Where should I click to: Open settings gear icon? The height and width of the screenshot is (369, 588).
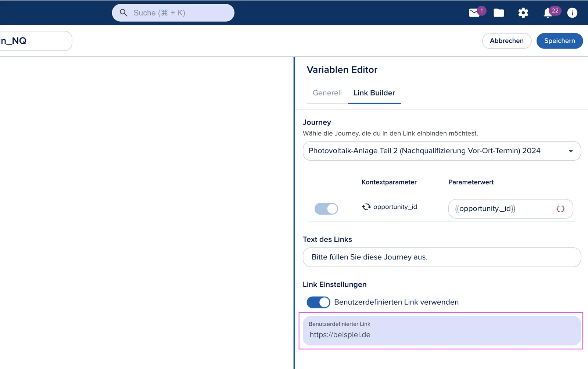click(x=523, y=13)
